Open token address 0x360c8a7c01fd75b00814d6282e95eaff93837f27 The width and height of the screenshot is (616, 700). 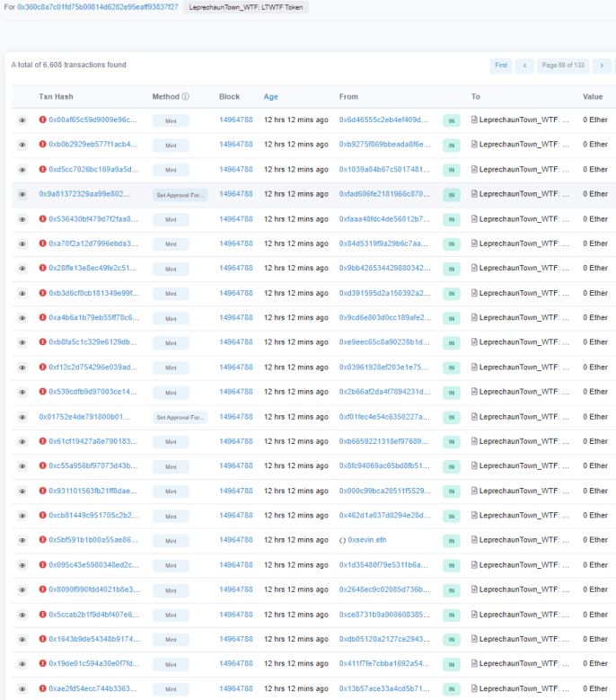(x=98, y=7)
